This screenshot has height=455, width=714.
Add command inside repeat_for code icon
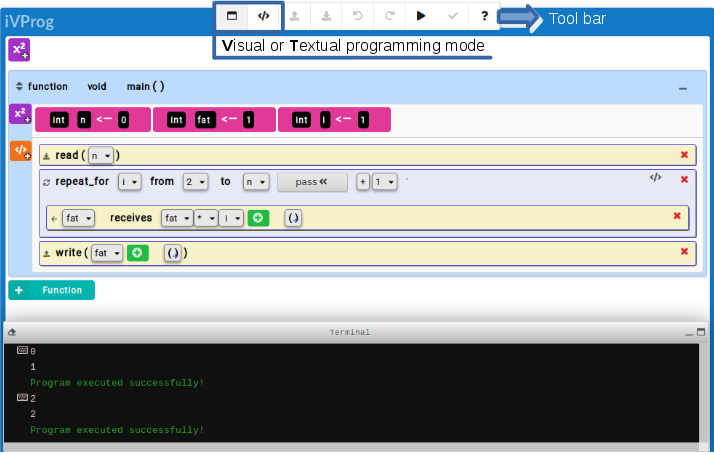tap(655, 177)
